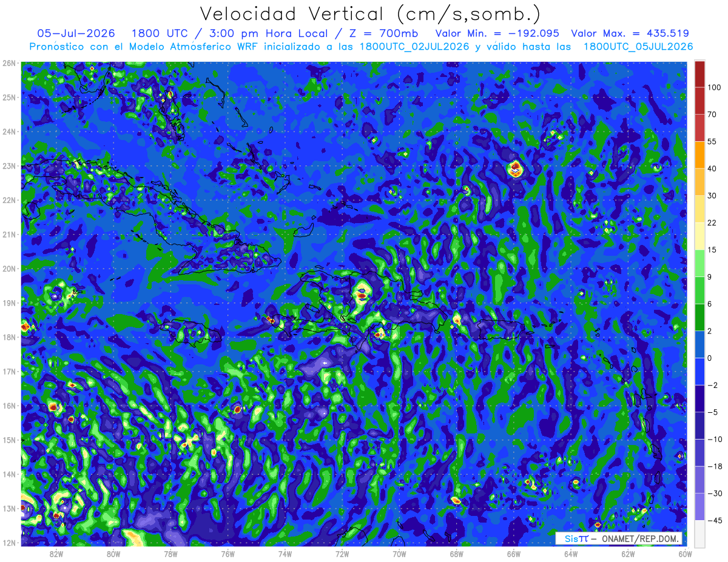The image size is (728, 562).
Task: Click the 'Sis' logo text near ONAMET
Action: (x=571, y=538)
